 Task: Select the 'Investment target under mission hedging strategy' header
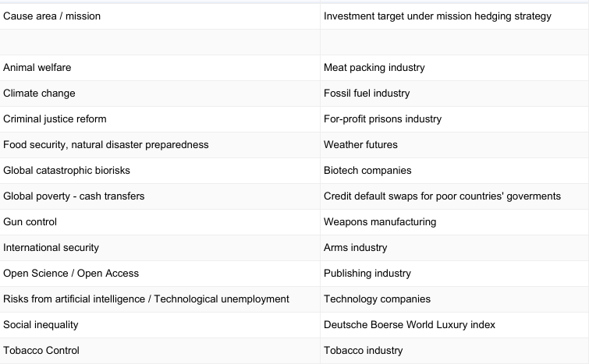pos(437,16)
